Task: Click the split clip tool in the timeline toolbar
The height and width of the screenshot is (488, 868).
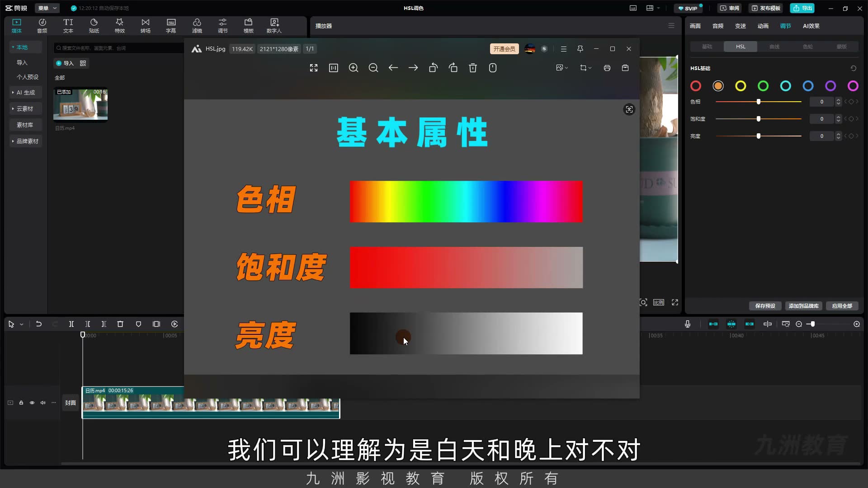Action: click(71, 324)
